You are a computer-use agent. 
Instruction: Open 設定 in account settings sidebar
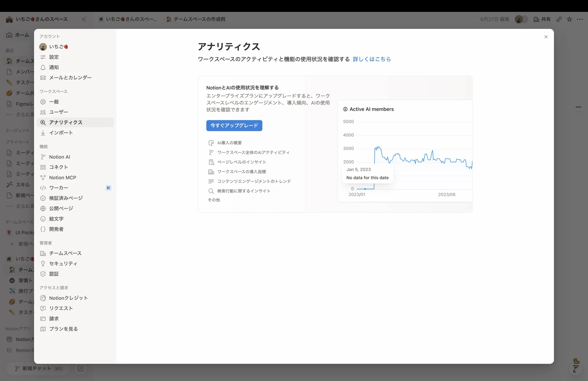(75, 57)
